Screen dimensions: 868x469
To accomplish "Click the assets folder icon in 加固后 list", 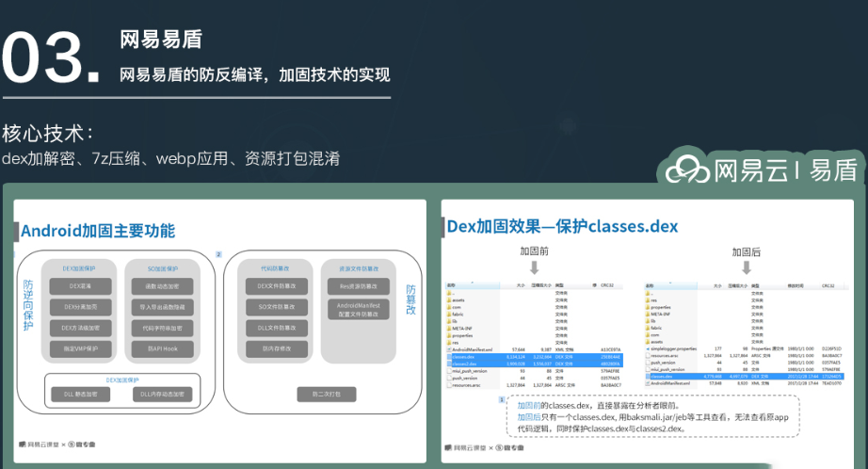I will click(x=648, y=342).
